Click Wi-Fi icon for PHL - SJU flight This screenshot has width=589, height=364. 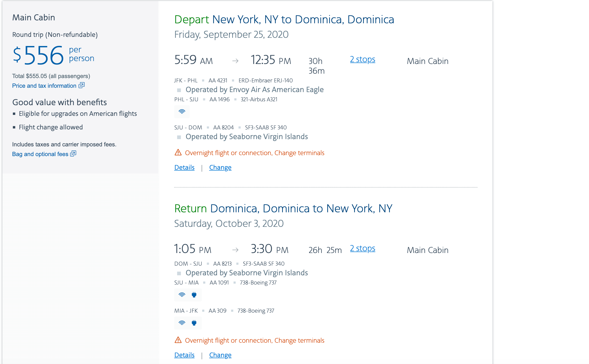(182, 111)
